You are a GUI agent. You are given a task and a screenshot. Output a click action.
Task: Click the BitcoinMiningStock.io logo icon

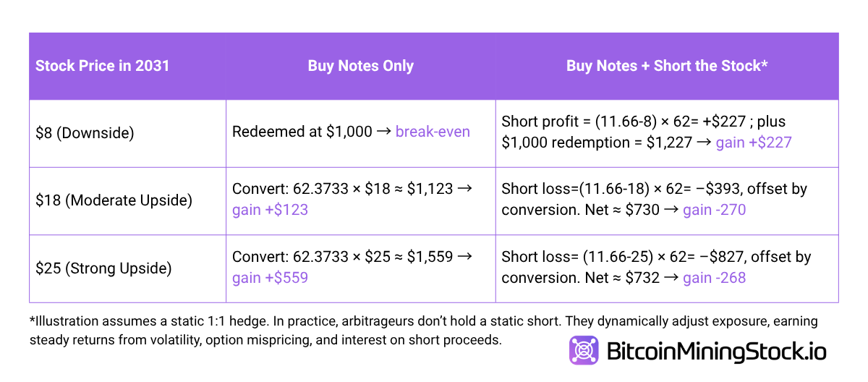[584, 351]
